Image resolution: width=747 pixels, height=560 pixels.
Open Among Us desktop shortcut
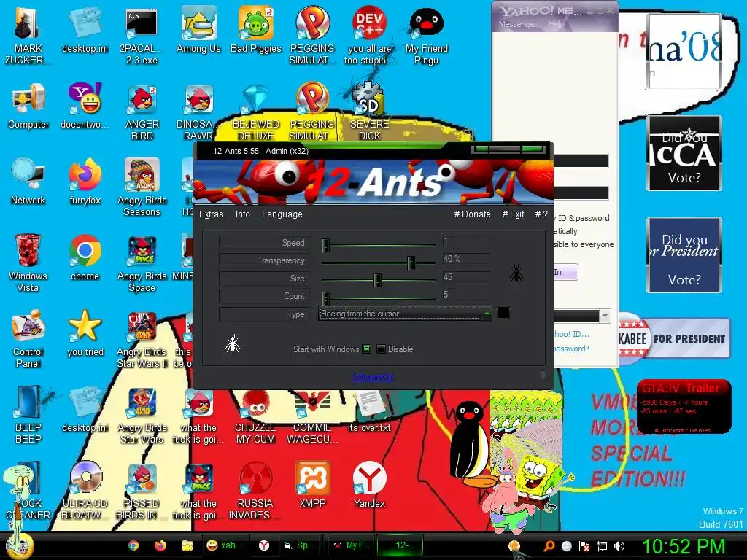click(198, 28)
